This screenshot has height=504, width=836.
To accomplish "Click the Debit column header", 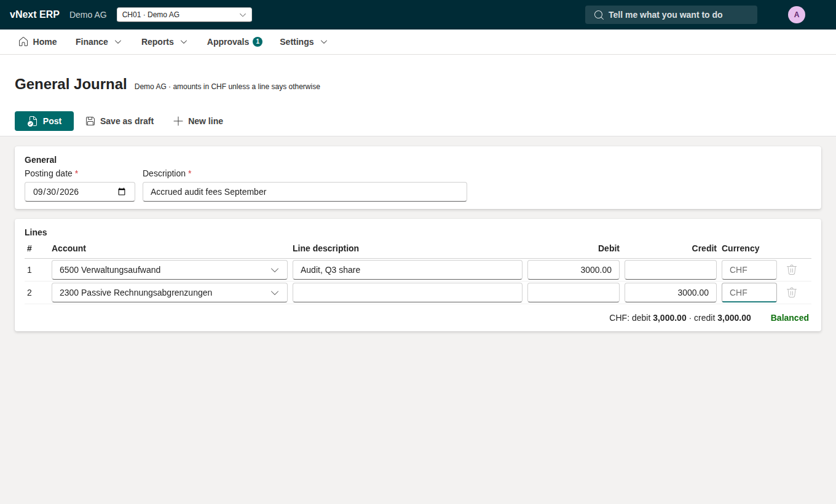I will (609, 248).
